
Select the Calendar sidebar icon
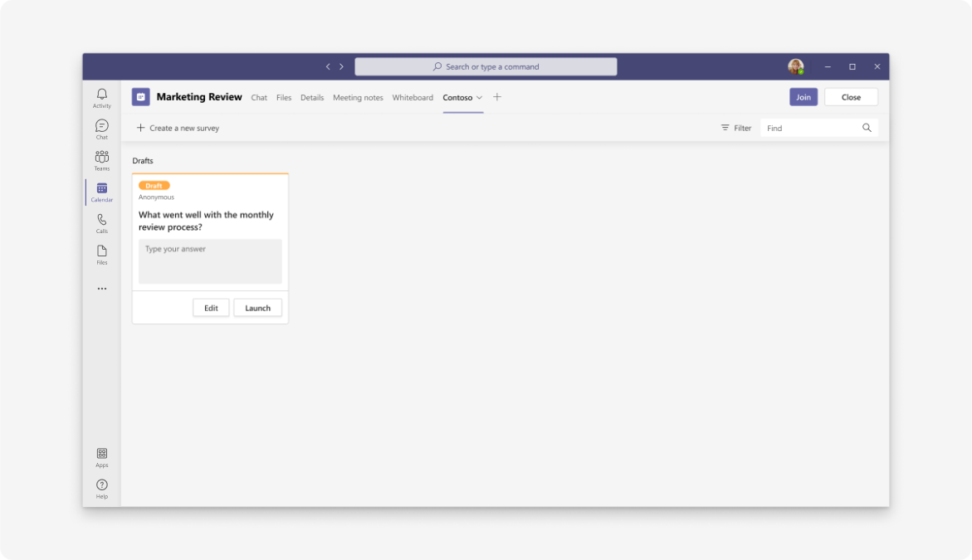click(101, 188)
